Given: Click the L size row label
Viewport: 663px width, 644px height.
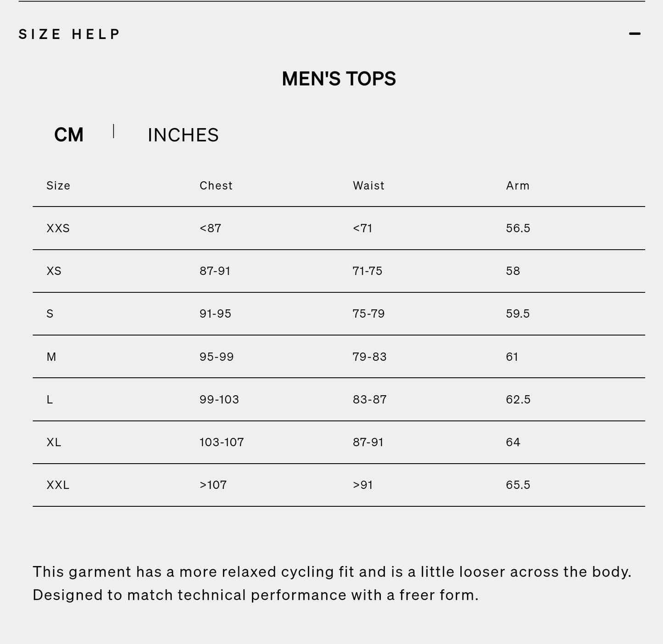Looking at the screenshot, I should click(x=50, y=400).
